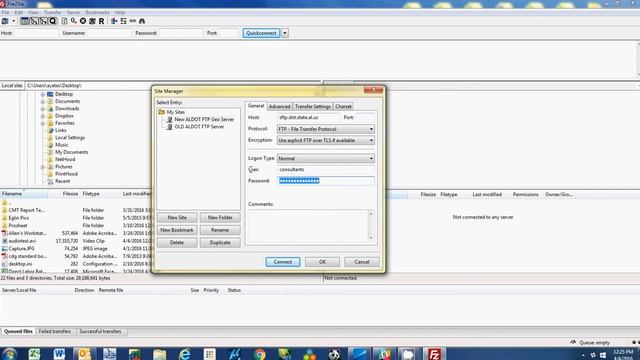Select the General tab in Site Manager
Viewport: 640px width, 360px height.
(256, 106)
